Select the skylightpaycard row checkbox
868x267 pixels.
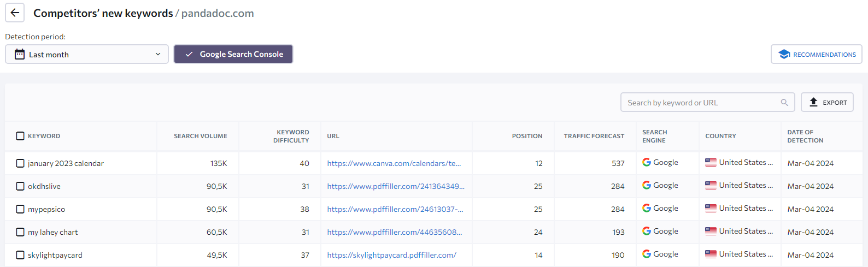[20, 255]
